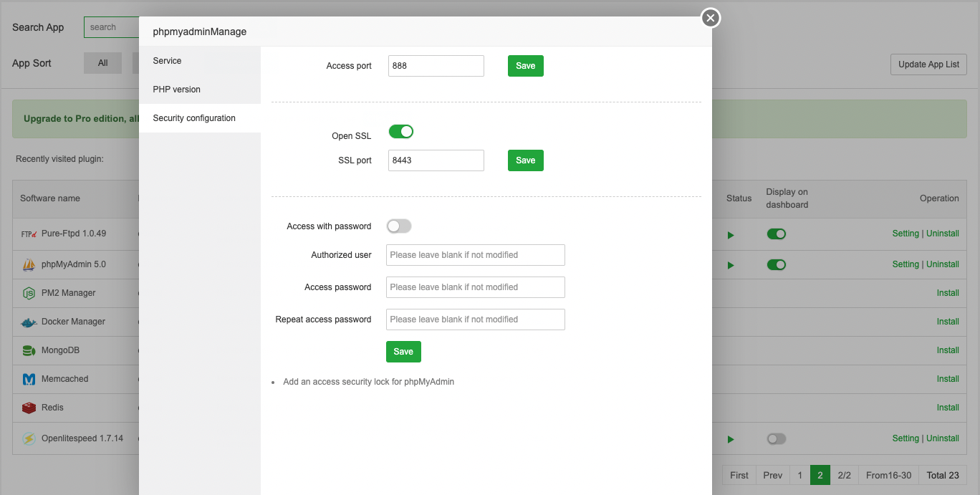This screenshot has height=495, width=980.
Task: Click the MongoDB database icon
Action: click(x=29, y=350)
